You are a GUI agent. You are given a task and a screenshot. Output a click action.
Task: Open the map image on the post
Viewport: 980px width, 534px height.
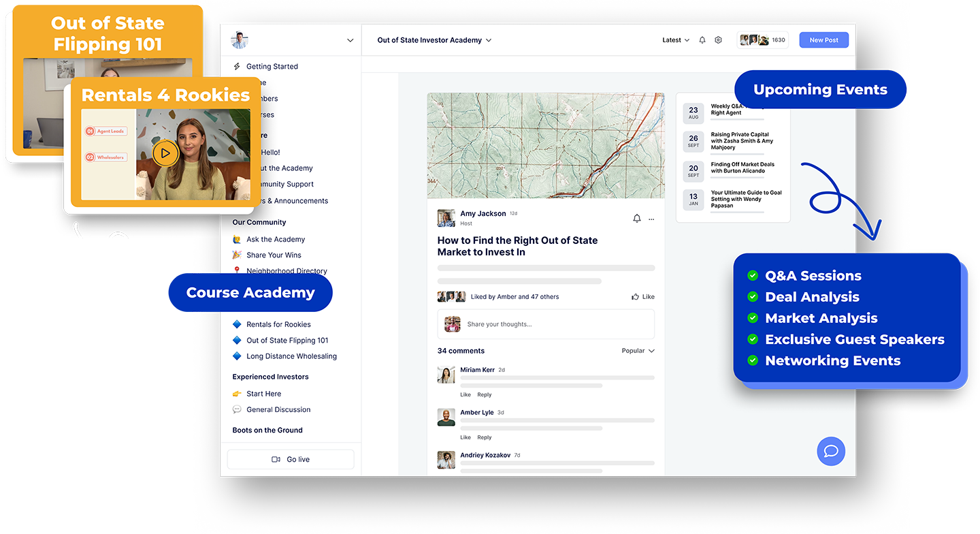point(546,146)
